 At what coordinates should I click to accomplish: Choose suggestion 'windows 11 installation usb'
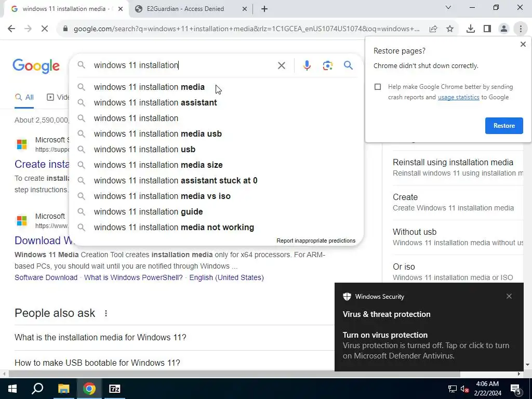(217, 150)
